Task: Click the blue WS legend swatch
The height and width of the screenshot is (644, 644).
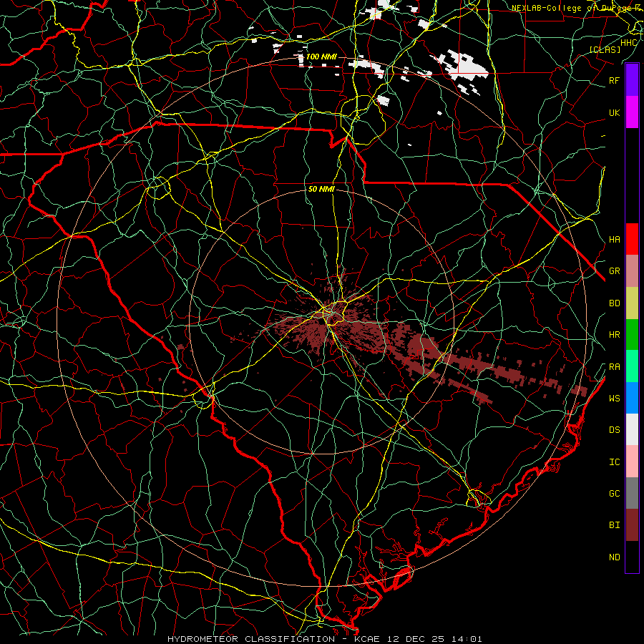Action: pyautogui.click(x=632, y=398)
